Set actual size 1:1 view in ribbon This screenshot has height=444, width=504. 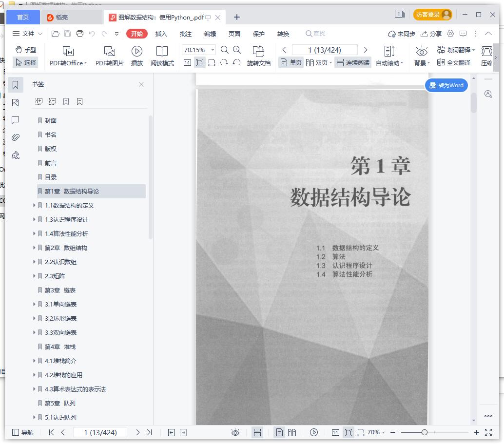tap(187, 63)
